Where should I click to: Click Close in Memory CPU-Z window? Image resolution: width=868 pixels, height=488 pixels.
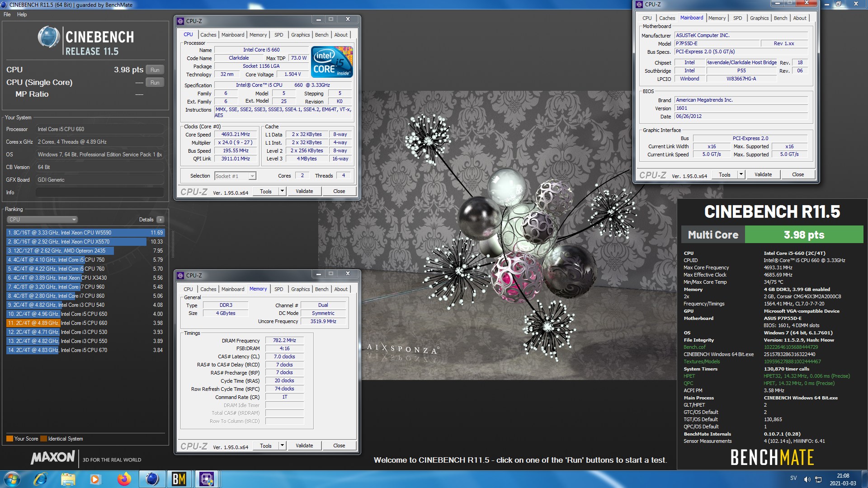point(339,446)
